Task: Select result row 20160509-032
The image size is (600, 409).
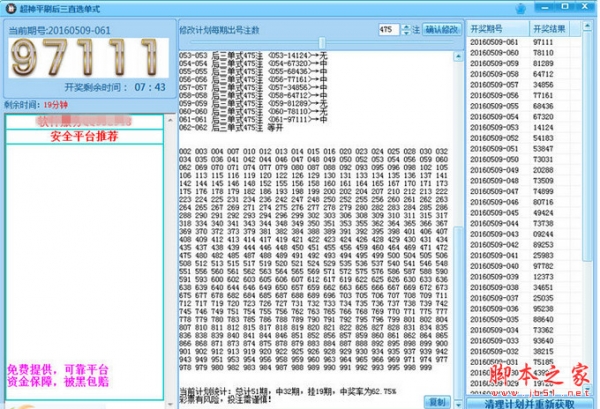Action: click(x=524, y=351)
